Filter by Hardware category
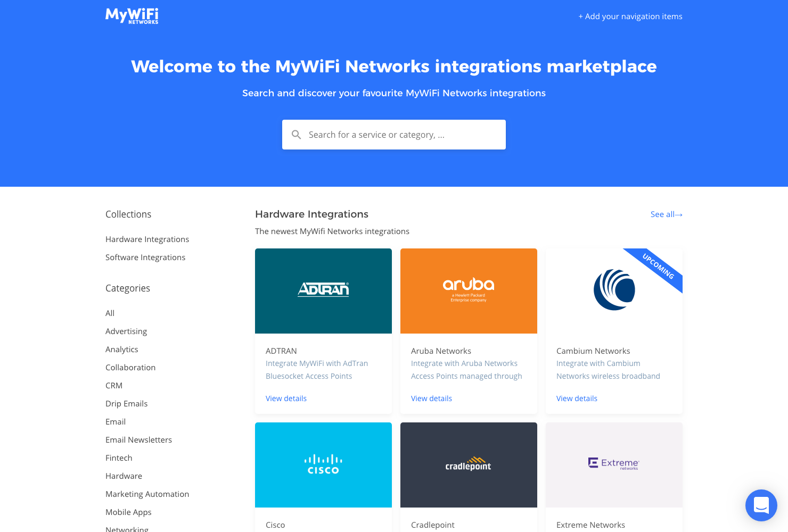The height and width of the screenshot is (532, 788). pyautogui.click(x=124, y=476)
